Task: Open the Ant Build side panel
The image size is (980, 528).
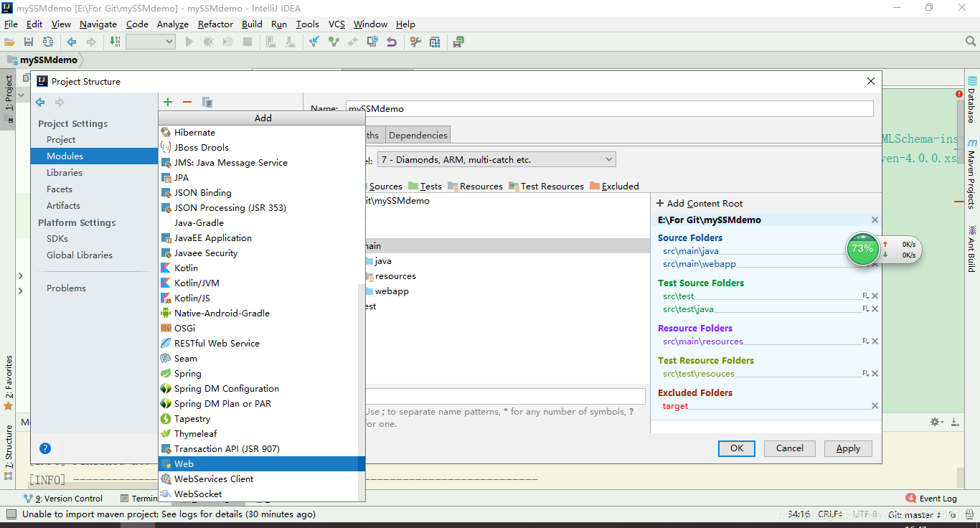Action: click(972, 249)
